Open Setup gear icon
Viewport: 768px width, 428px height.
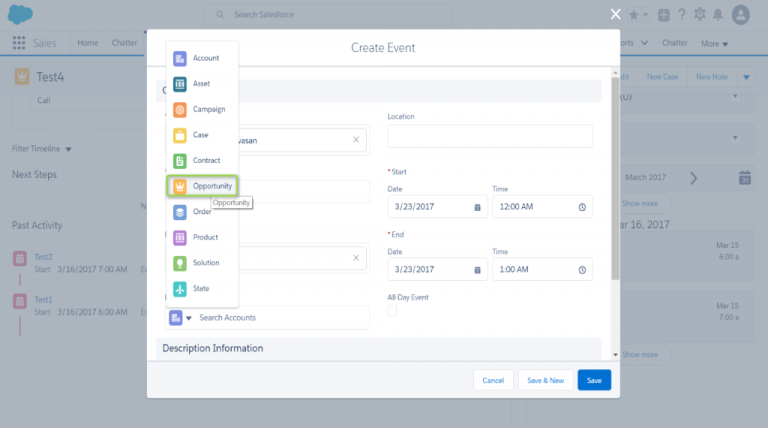pos(700,14)
